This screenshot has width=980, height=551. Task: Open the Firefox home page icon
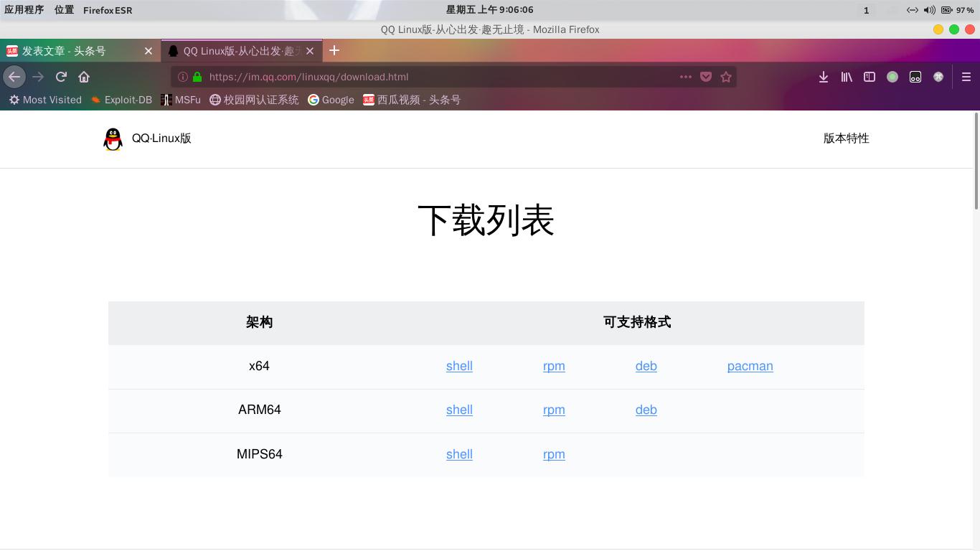[84, 77]
